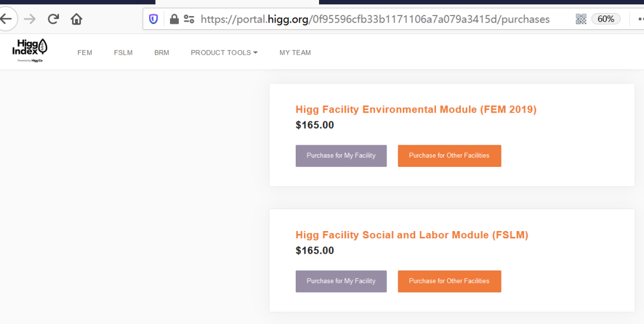Go back to the previous page
Image resolution: width=644 pixels, height=324 pixels.
[x=6, y=19]
